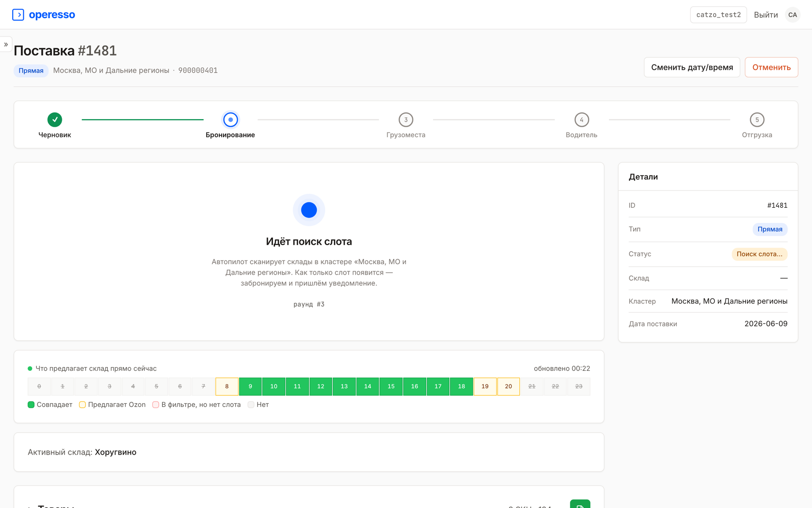Click the green Совпадает legend swatch

pos(31,405)
